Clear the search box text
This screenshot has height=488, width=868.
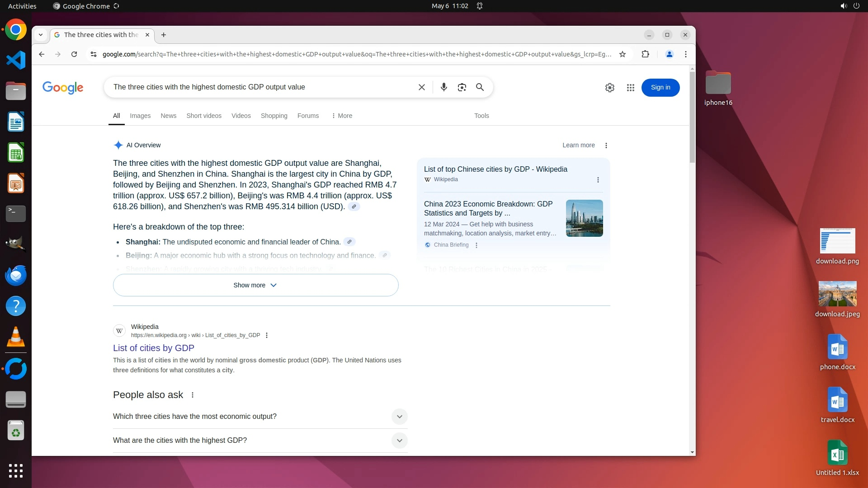click(x=421, y=87)
